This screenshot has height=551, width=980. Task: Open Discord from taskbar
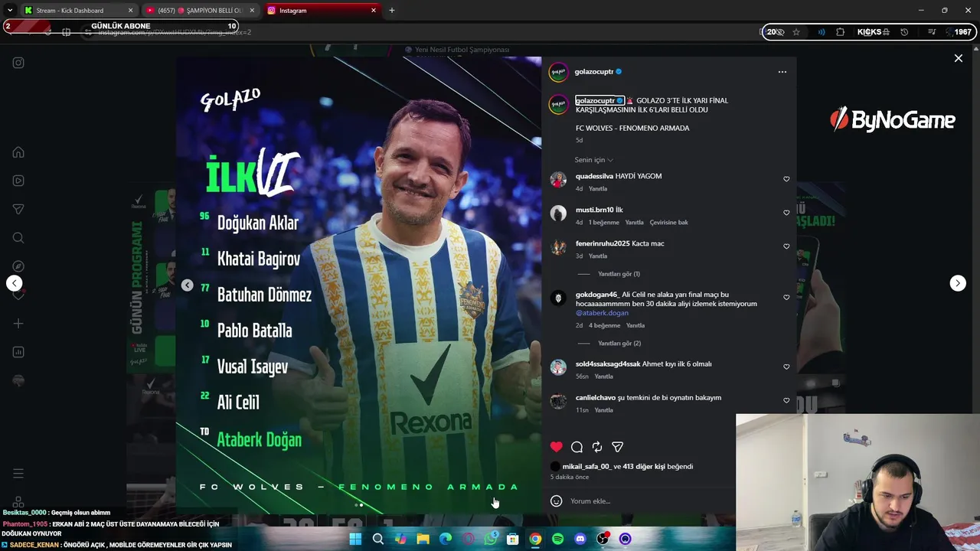point(580,539)
